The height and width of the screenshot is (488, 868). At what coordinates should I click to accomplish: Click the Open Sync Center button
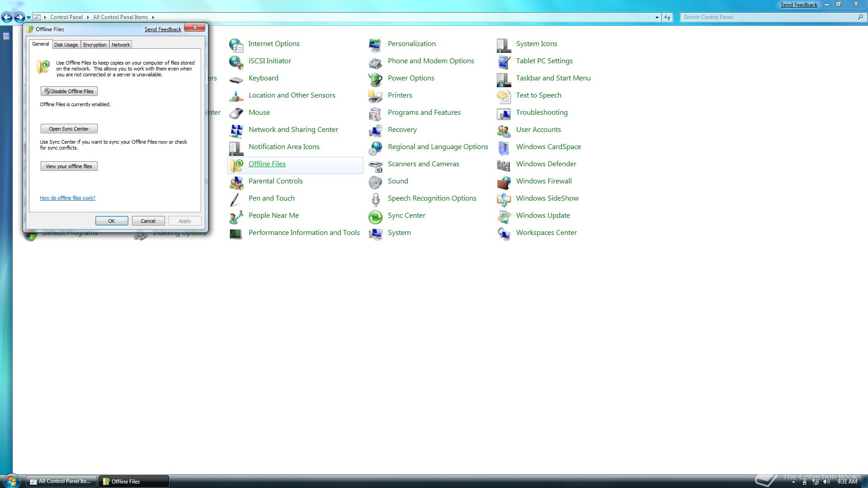pos(69,129)
